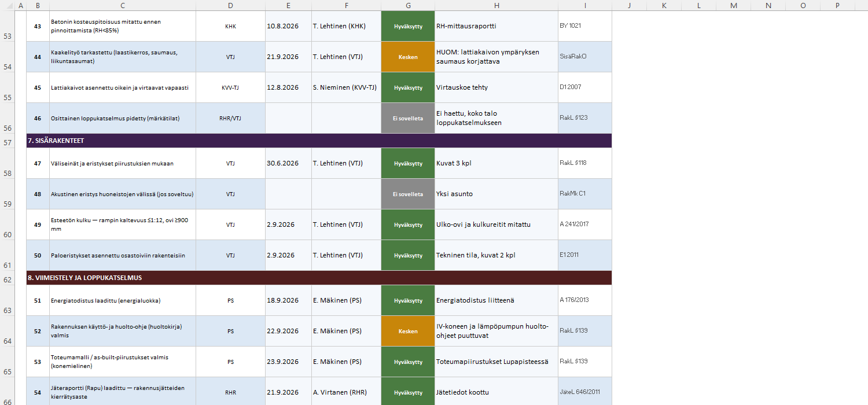Click the A. Virtanen (RHR) cell
868x405 pixels.
(346, 392)
